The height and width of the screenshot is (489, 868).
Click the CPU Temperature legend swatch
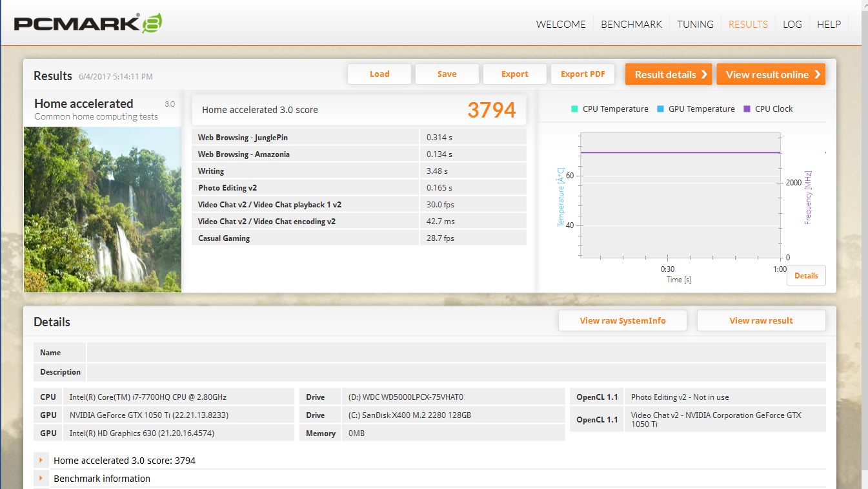coord(574,109)
